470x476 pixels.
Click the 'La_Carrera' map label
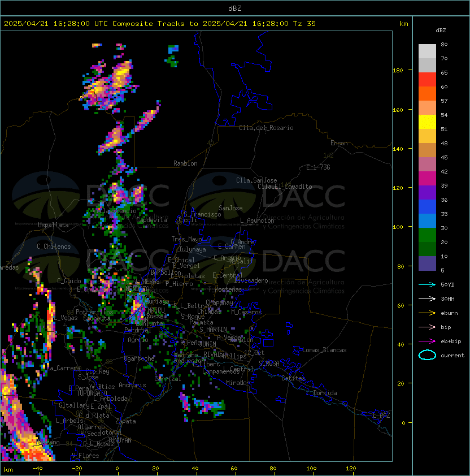pos(64,368)
